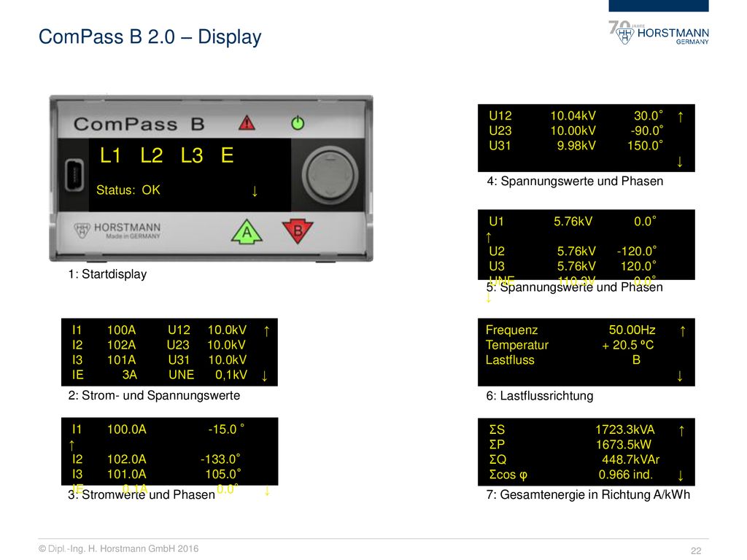Click the angle '-90.0°' in panel 4
Viewport: 747px width, 560px height.
click(x=647, y=131)
